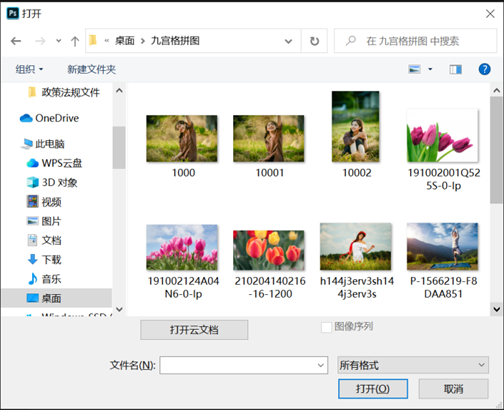The image size is (504, 410).
Task: Toggle the preview pane icon
Action: point(456,69)
